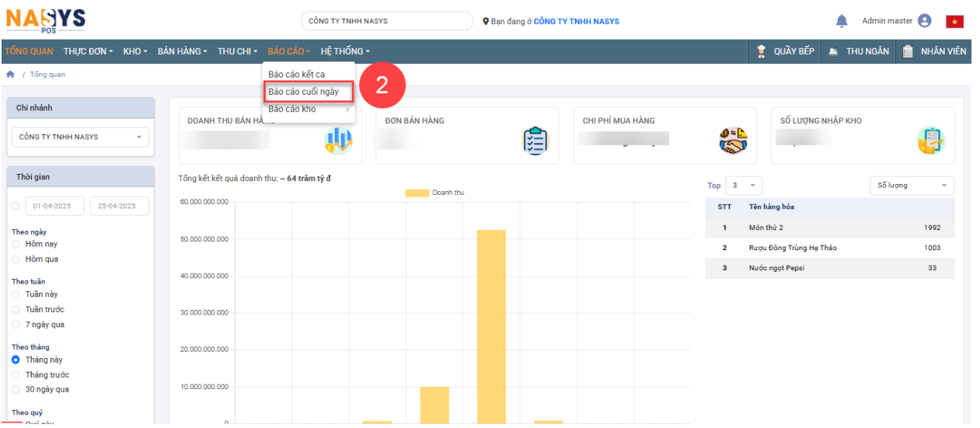Select the Tháng trước radio option

tap(16, 375)
